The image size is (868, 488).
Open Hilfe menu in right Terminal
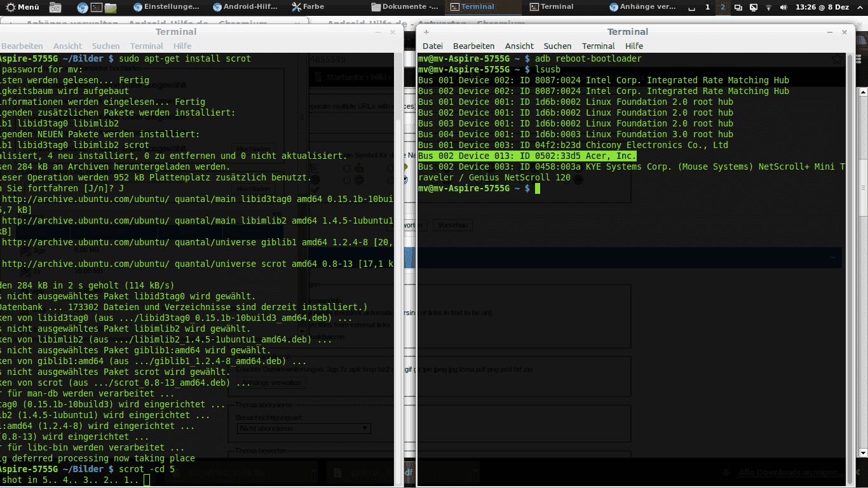tap(634, 46)
